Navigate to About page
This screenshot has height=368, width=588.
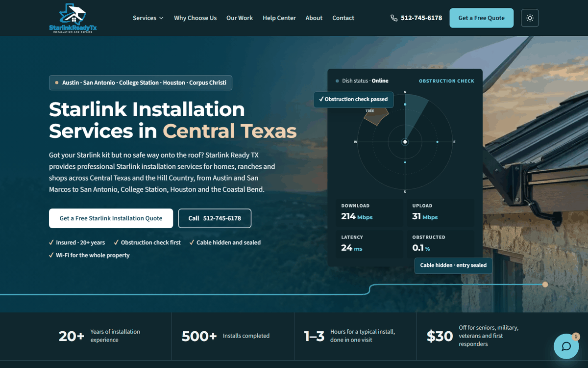(314, 18)
